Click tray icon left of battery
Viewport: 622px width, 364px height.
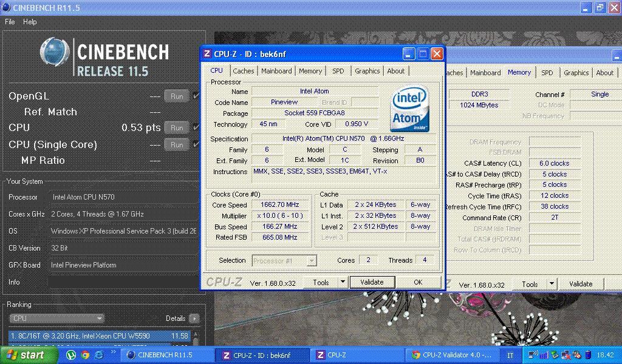coord(577,355)
